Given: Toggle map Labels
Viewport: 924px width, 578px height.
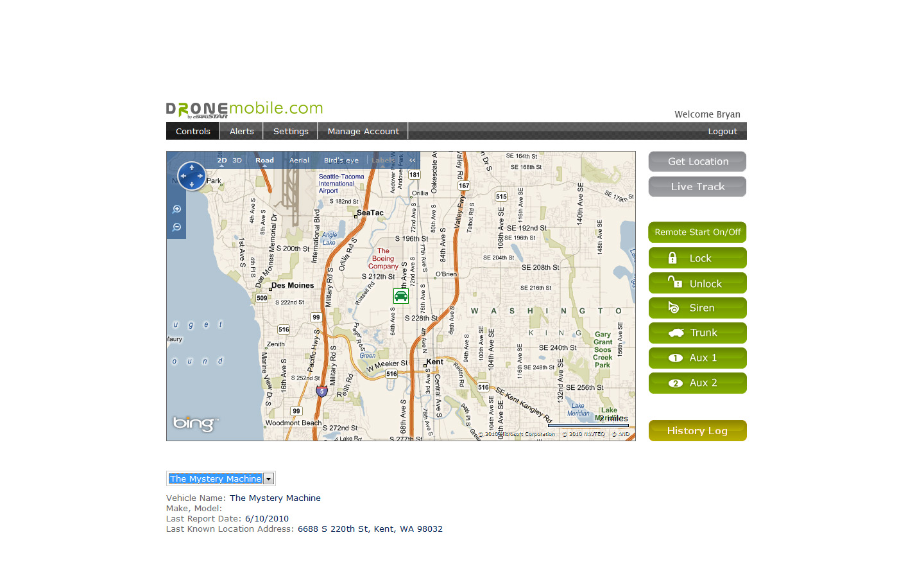Looking at the screenshot, I should click(384, 161).
